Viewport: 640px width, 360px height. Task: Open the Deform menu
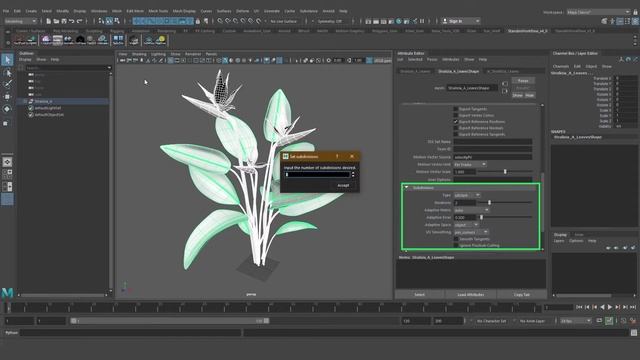pyautogui.click(x=242, y=11)
